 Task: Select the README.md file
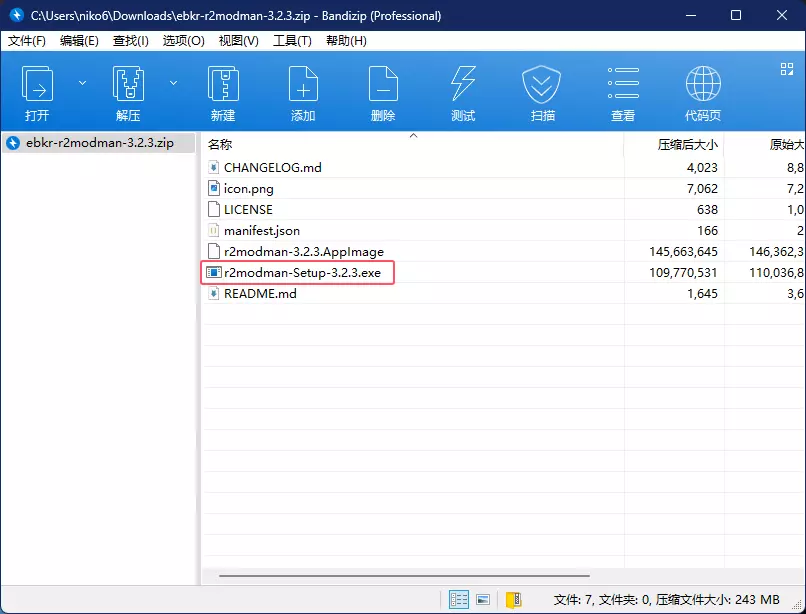pos(260,294)
